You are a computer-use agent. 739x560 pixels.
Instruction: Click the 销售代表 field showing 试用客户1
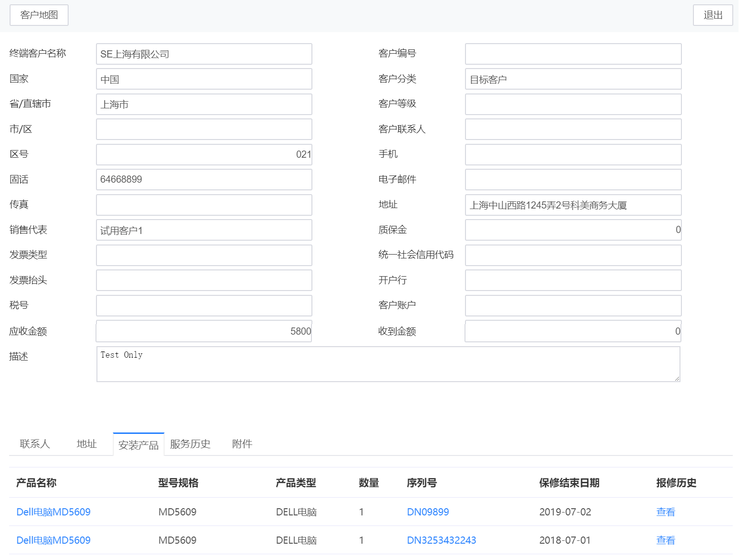point(203,230)
